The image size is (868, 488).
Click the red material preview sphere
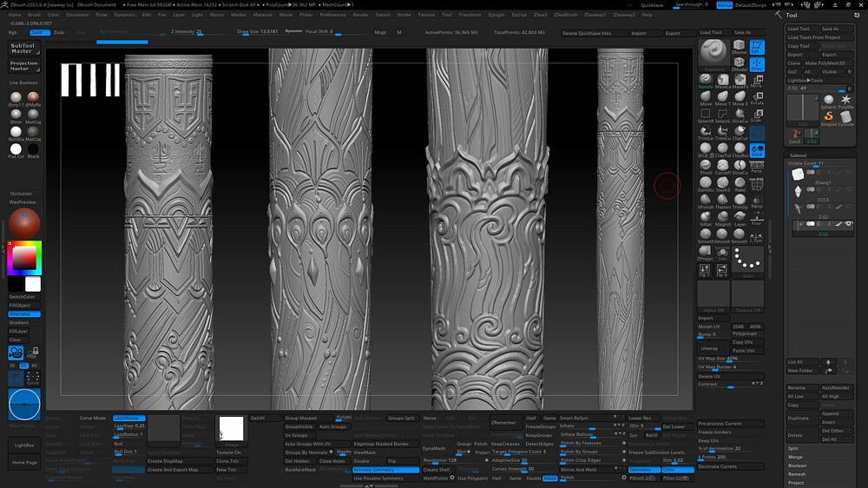tap(24, 222)
